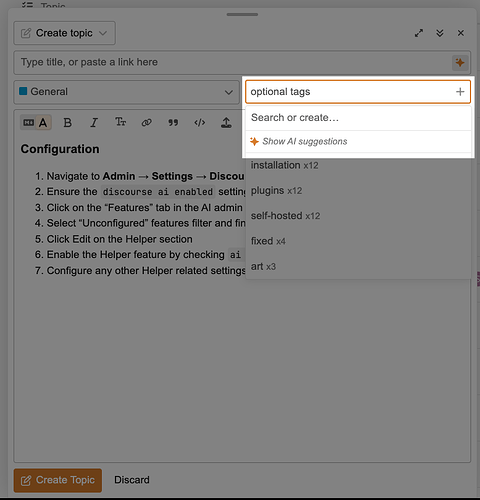Insert preformatted code with code icon

[199, 123]
